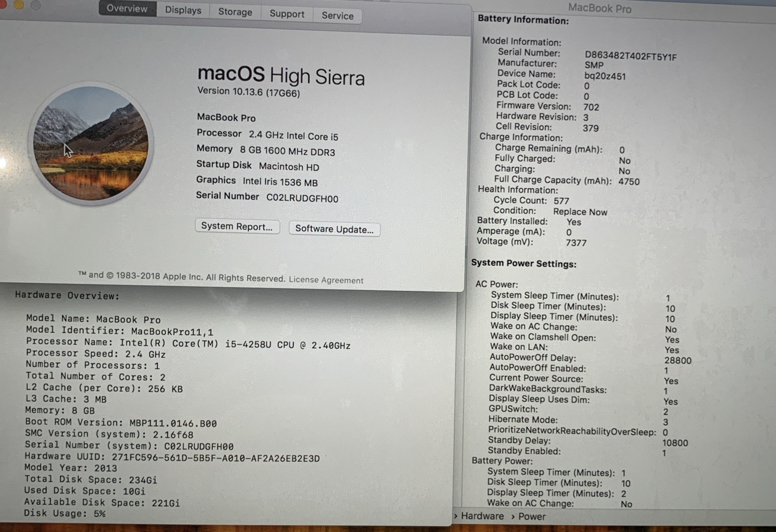Click the Condition value Replace Now
776x532 pixels.
(x=580, y=212)
